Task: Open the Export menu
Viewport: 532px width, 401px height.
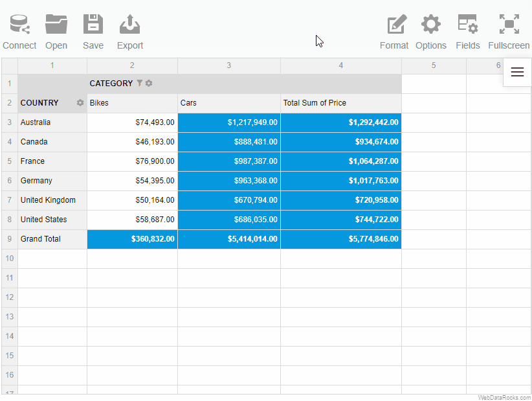Action: pos(130,25)
